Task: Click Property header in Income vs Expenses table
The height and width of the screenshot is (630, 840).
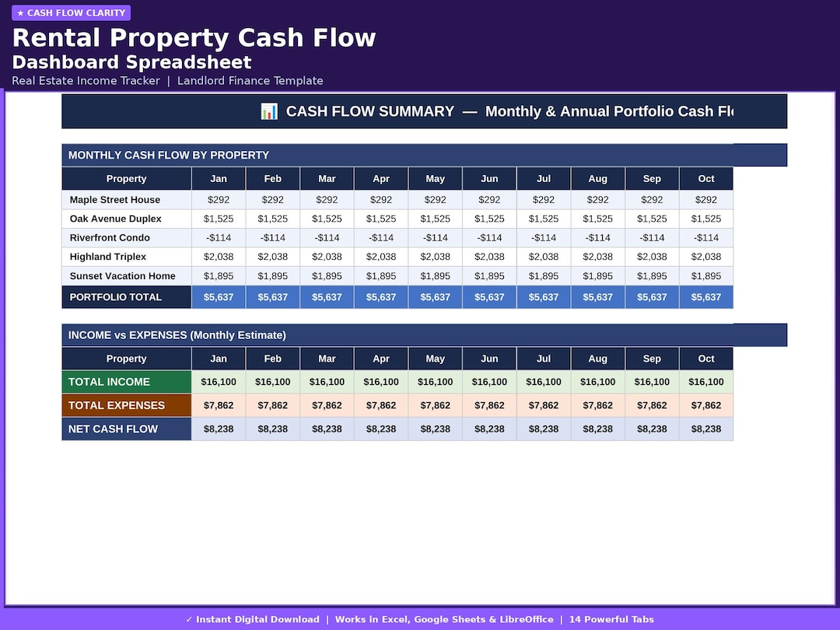Action: pos(127,359)
